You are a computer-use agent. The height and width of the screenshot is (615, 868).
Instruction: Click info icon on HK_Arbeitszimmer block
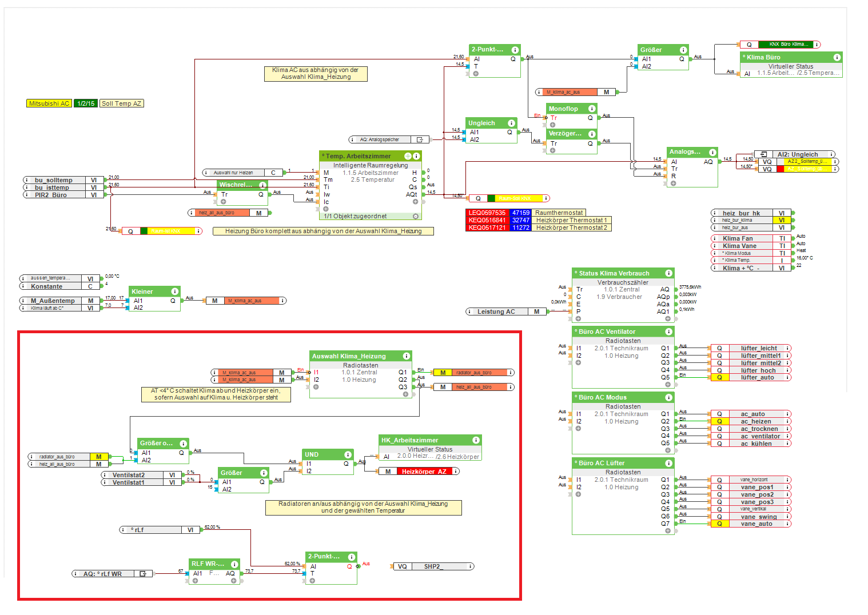tap(476, 440)
